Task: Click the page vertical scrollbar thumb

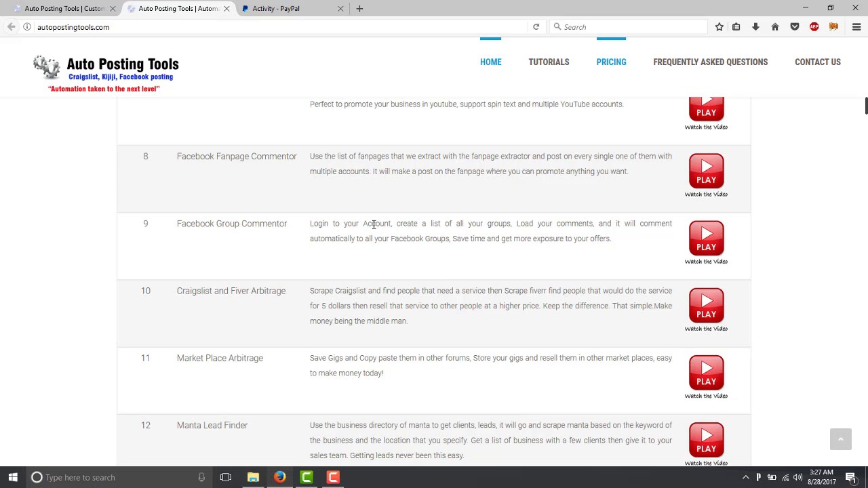Action: pos(865,106)
